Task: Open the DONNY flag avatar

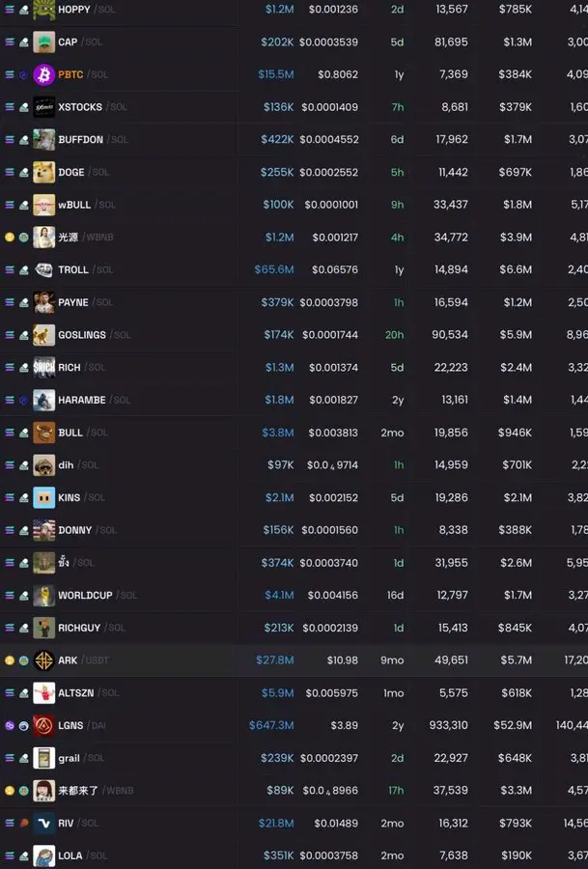Action: [x=43, y=530]
